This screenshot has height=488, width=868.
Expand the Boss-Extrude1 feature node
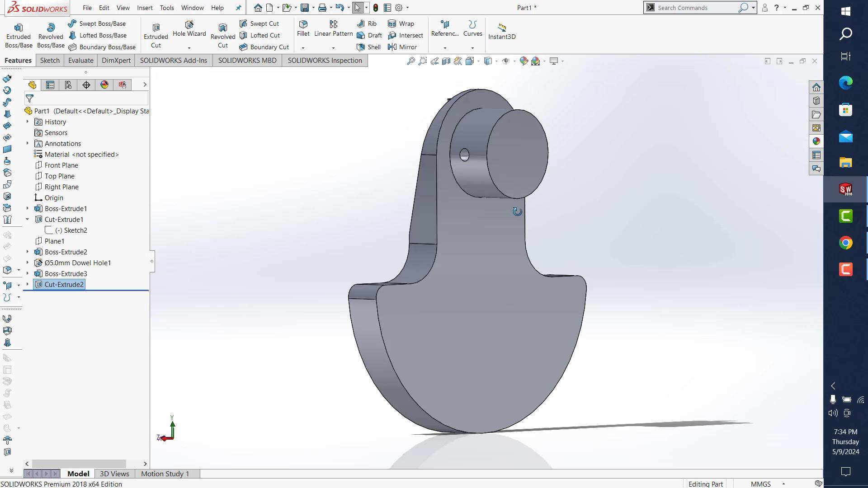coord(27,208)
